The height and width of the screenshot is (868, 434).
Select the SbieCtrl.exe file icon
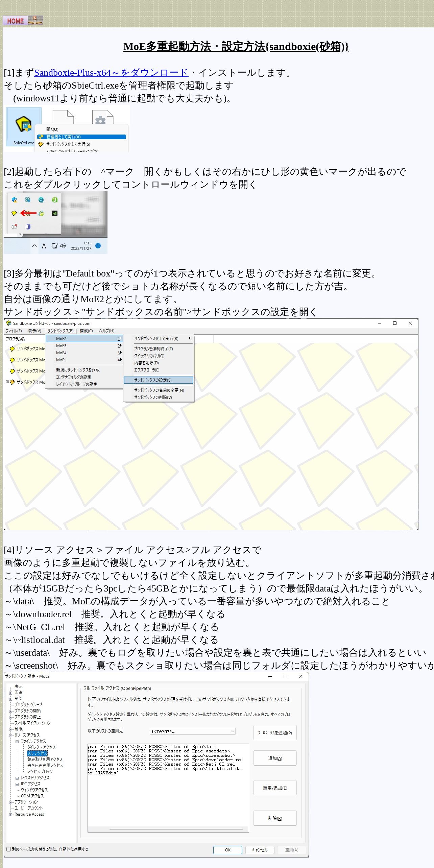click(24, 127)
